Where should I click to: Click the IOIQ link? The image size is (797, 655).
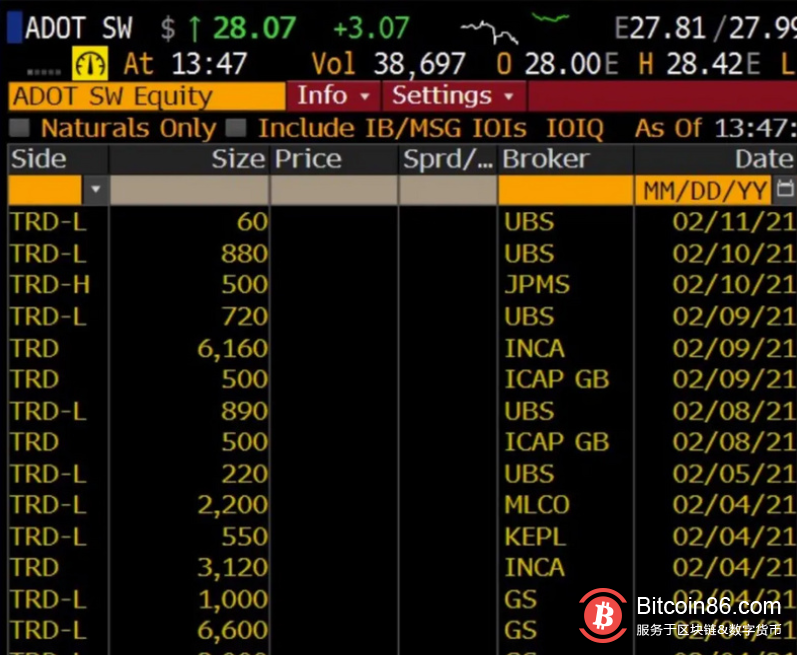575,128
